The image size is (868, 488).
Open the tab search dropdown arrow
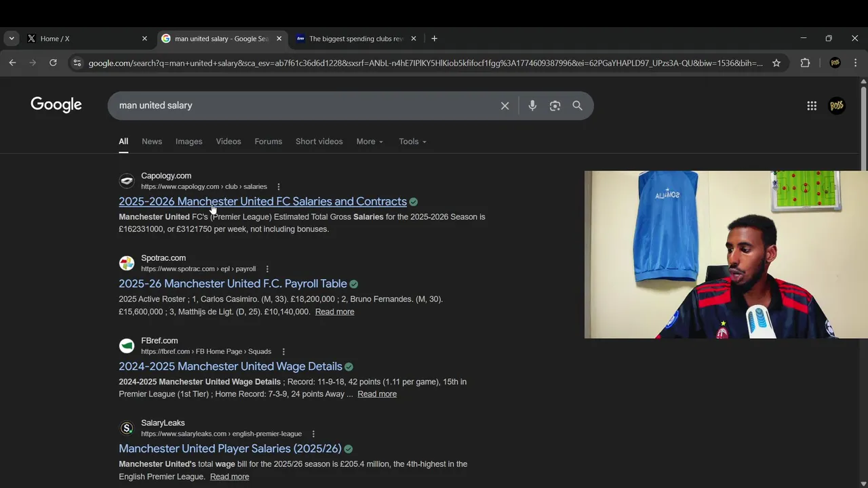pos(12,39)
